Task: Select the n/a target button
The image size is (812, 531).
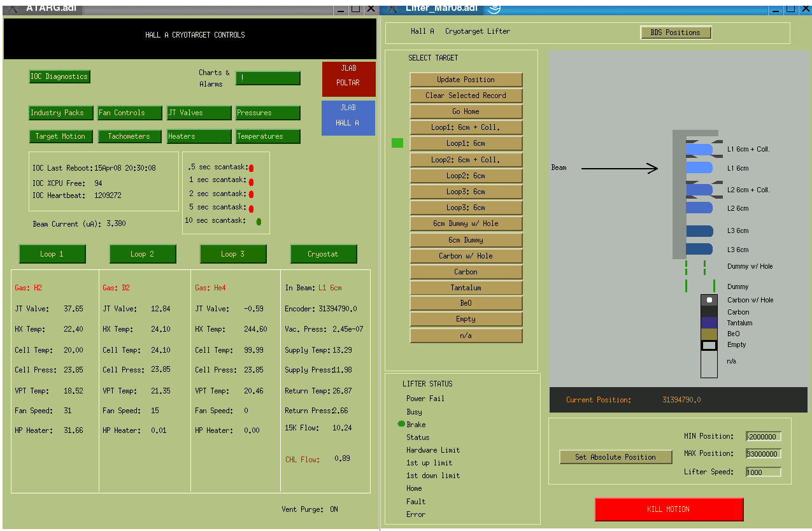Action: [x=466, y=336]
